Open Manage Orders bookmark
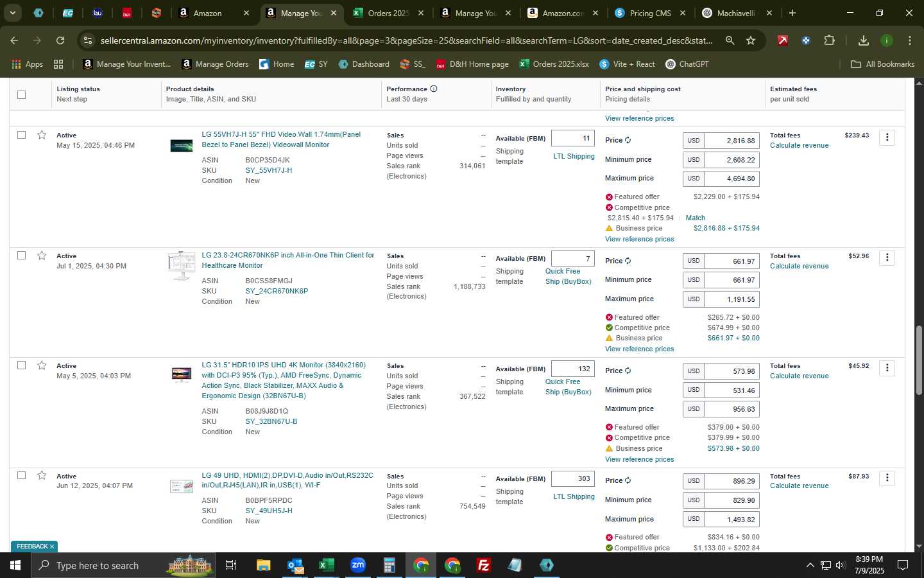 click(x=215, y=64)
